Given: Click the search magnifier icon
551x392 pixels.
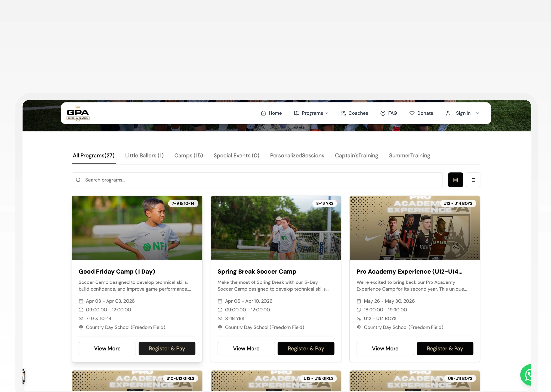Looking at the screenshot, I should coord(78,180).
